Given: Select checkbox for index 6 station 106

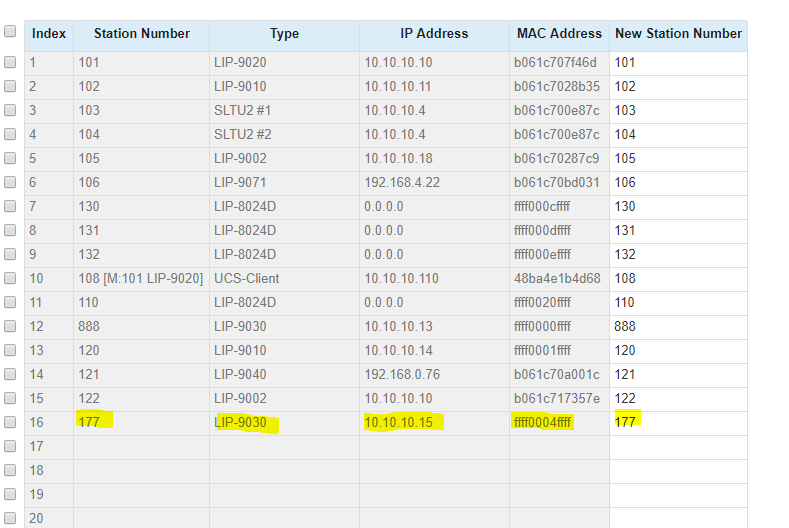Looking at the screenshot, I should click(10, 182).
